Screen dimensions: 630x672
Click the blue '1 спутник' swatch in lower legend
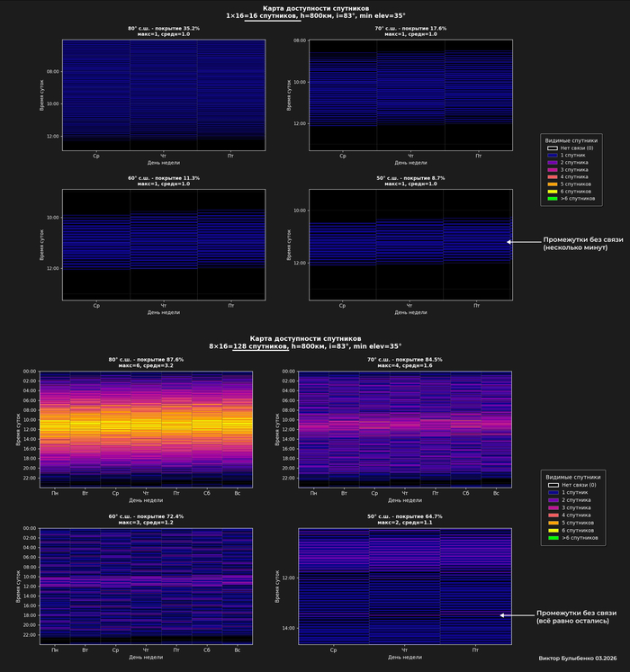tap(553, 493)
